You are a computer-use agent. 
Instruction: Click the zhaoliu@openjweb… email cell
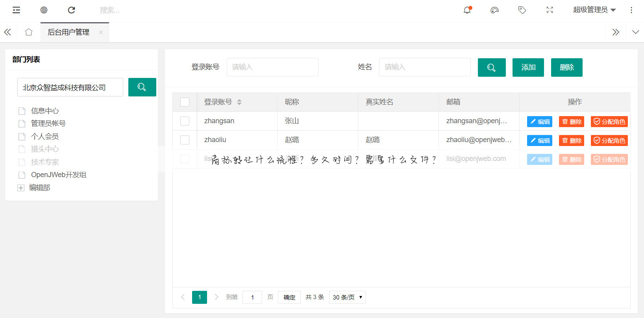point(479,140)
